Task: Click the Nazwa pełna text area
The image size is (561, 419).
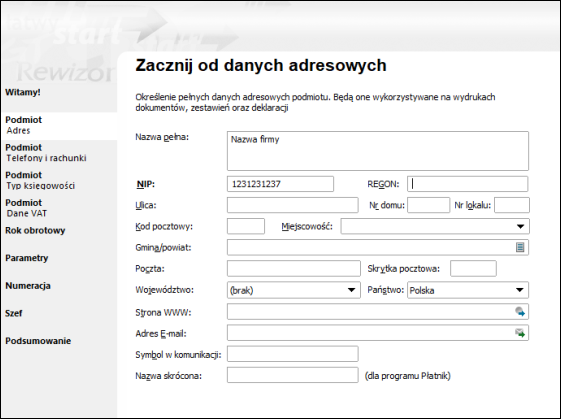Action: pyautogui.click(x=378, y=151)
